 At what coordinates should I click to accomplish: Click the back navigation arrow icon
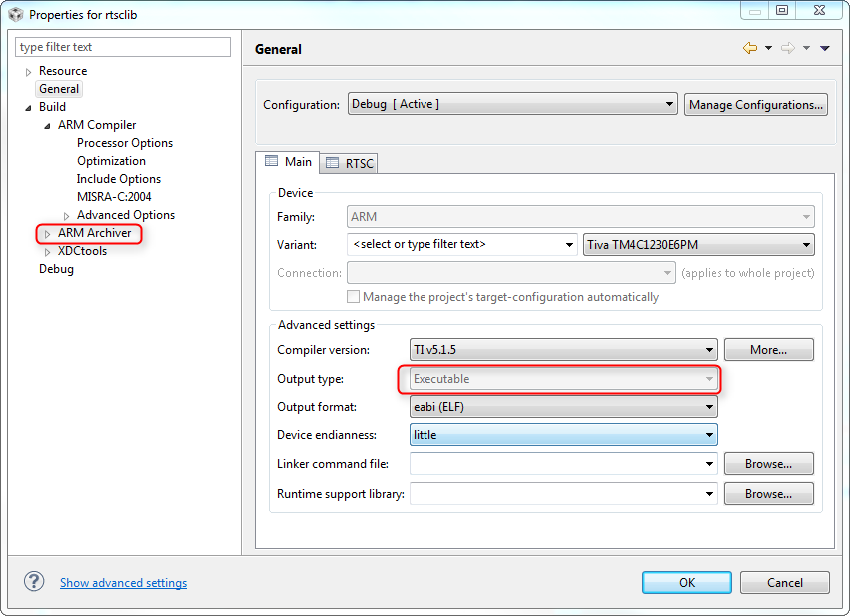[x=749, y=48]
